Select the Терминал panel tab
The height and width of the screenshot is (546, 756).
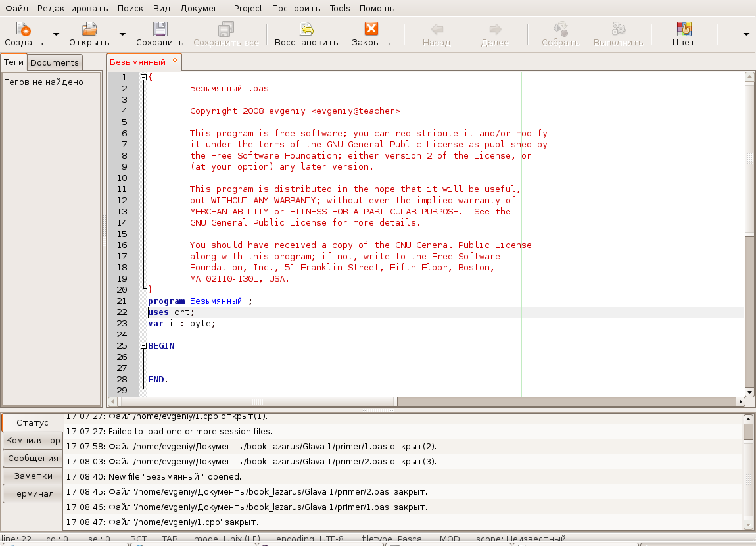click(x=33, y=494)
